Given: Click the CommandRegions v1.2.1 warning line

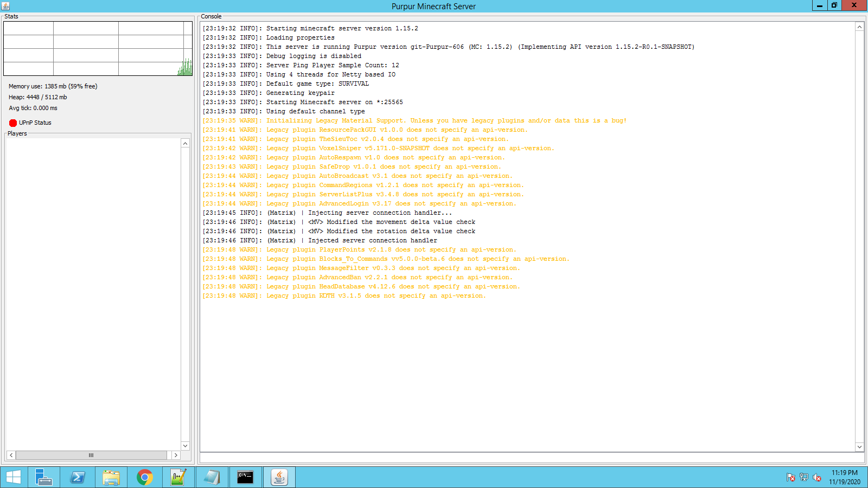Looking at the screenshot, I should (x=363, y=185).
